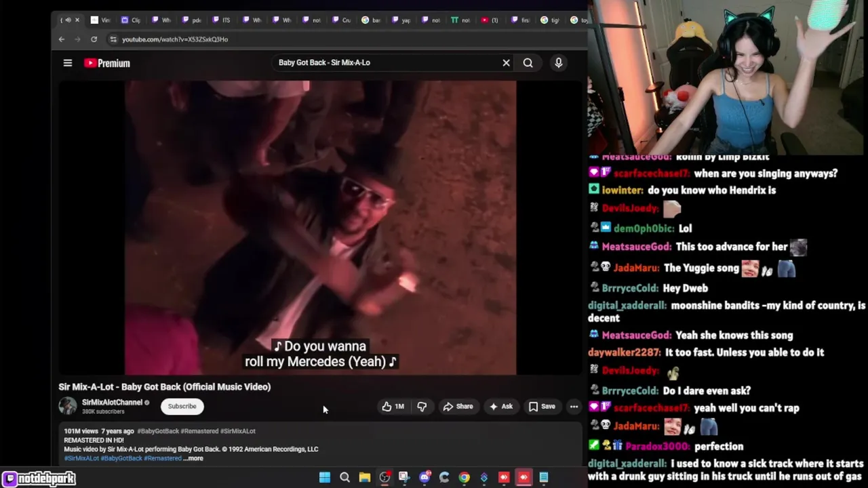
Task: Open the three-dot more actions menu
Action: click(x=574, y=407)
